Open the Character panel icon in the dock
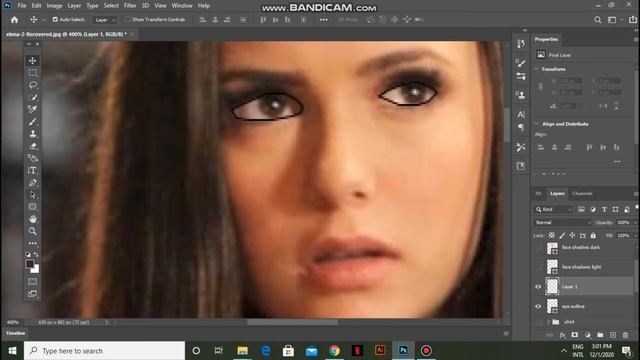Image resolution: width=640 pixels, height=360 pixels. pyautogui.click(x=521, y=115)
